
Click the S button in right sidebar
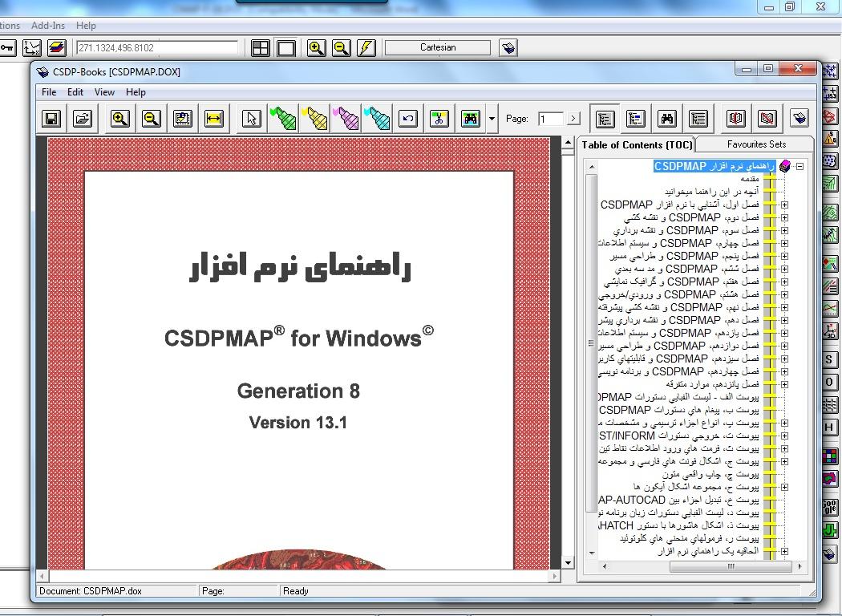(x=830, y=360)
